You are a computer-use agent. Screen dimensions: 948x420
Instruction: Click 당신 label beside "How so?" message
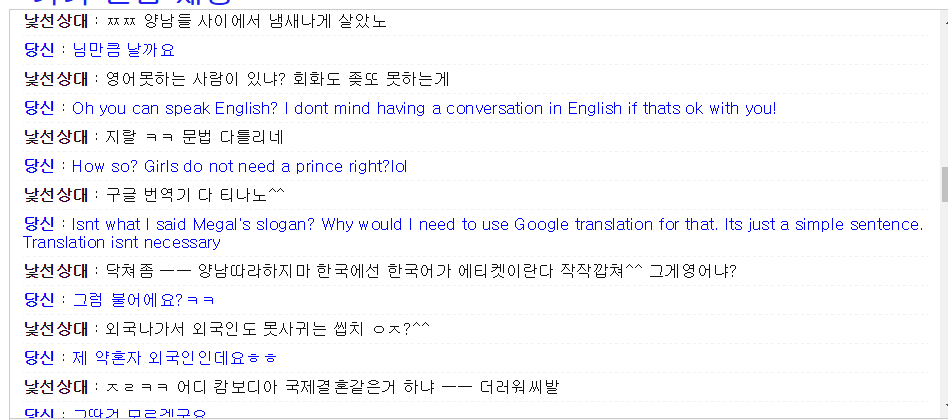pos(39,166)
